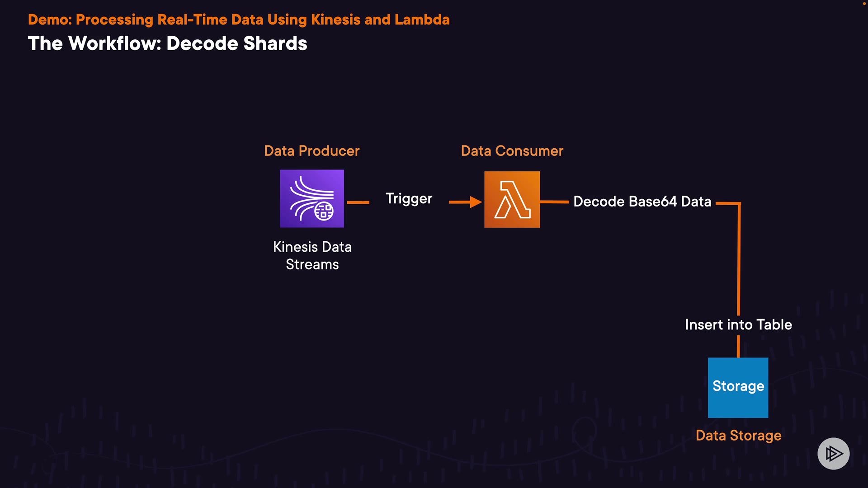868x488 pixels.
Task: Click the orange demo title heading
Action: click(x=239, y=20)
